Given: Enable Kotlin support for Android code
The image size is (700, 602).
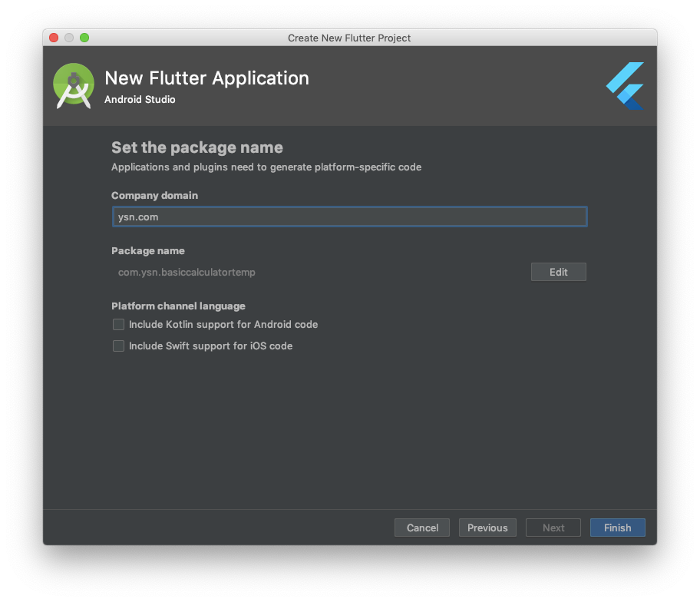Looking at the screenshot, I should 118,324.
